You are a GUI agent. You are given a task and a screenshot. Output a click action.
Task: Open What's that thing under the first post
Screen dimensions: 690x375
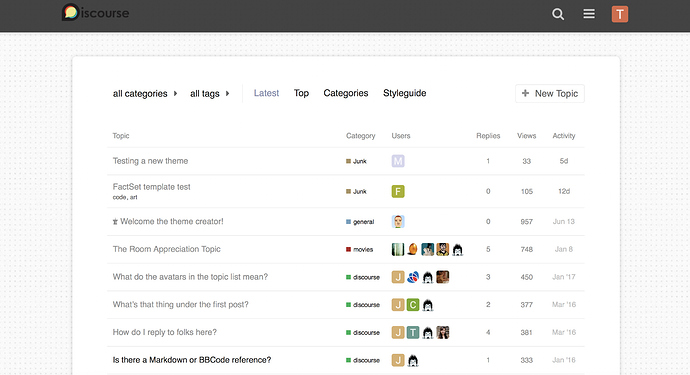180,305
